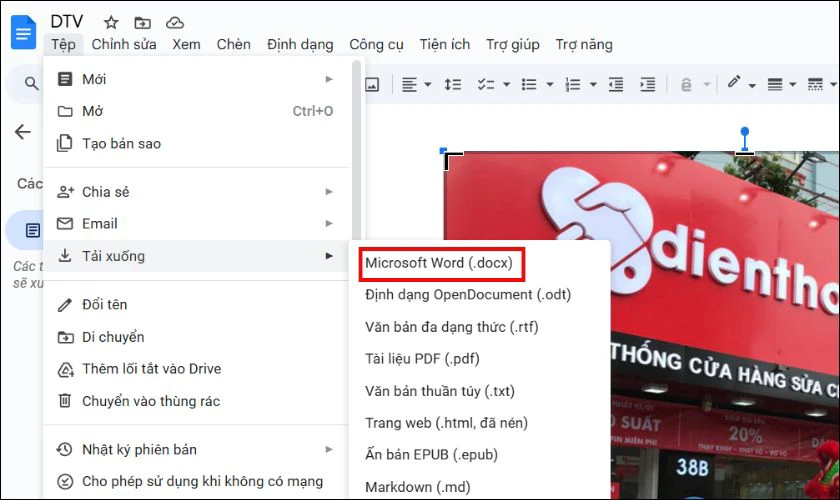Expand the numbered list dropdown arrow
This screenshot has height=500, width=840.
[x=593, y=85]
